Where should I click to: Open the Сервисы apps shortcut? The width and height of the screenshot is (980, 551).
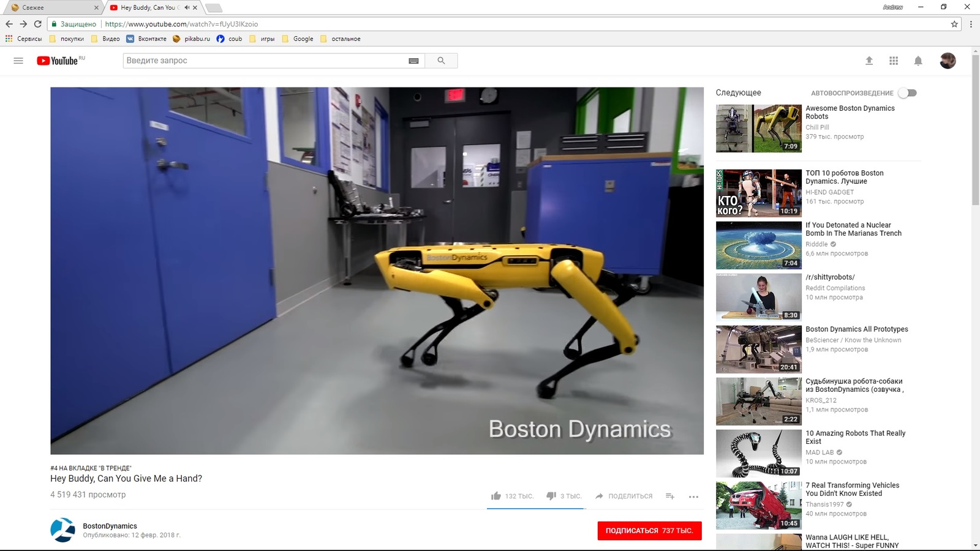click(x=23, y=39)
